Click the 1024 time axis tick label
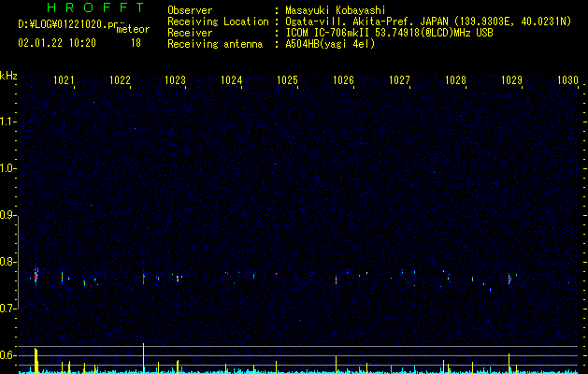 [232, 80]
